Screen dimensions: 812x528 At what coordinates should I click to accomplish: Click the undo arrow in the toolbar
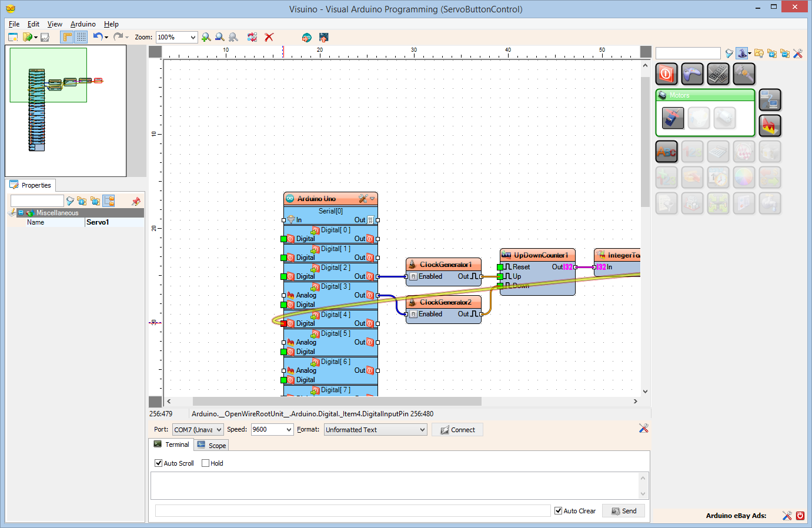tap(98, 37)
